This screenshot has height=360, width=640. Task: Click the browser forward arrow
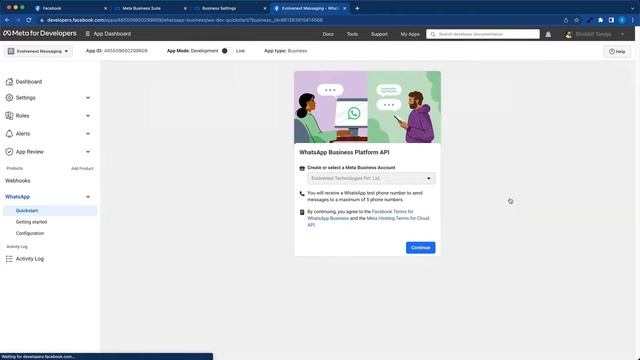(18, 20)
